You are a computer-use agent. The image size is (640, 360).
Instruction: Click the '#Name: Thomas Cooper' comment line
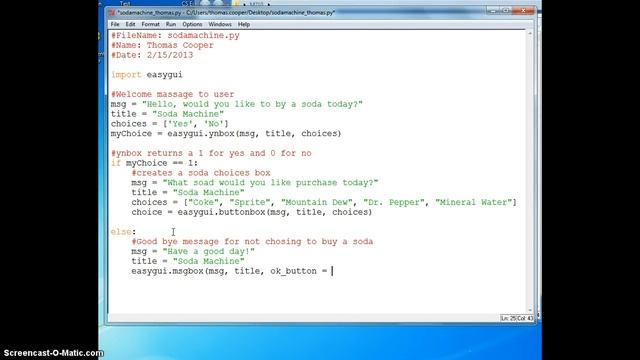(x=162, y=45)
